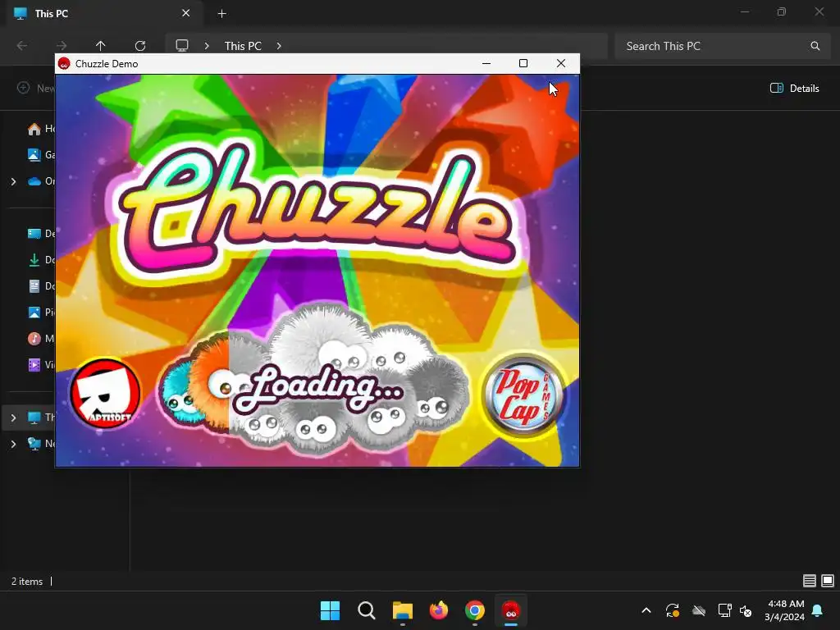
Task: Open the Windows Start menu
Action: click(330, 610)
